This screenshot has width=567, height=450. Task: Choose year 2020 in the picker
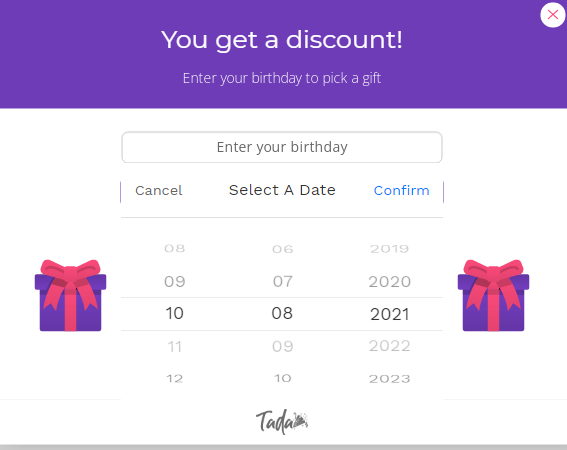(x=390, y=282)
